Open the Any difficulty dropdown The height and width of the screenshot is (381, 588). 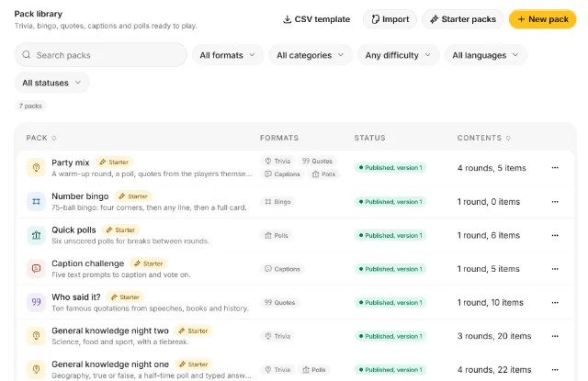click(x=398, y=55)
